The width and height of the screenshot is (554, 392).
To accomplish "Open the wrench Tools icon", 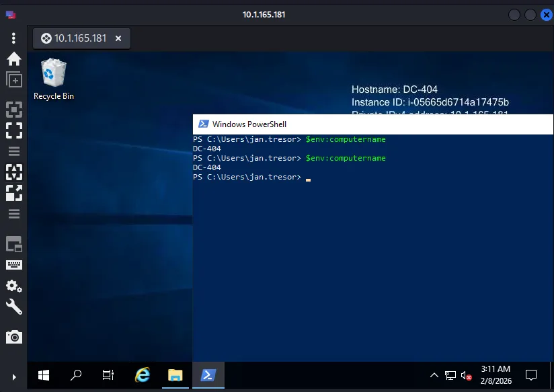I will point(13,307).
